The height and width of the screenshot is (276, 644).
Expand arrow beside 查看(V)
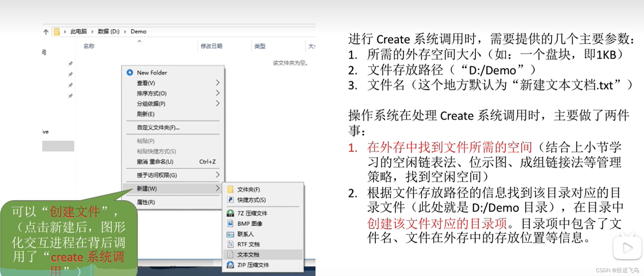coord(217,83)
